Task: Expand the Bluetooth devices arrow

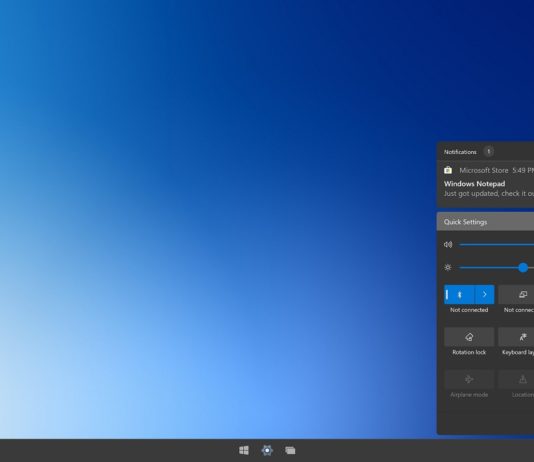Action: [x=485, y=294]
